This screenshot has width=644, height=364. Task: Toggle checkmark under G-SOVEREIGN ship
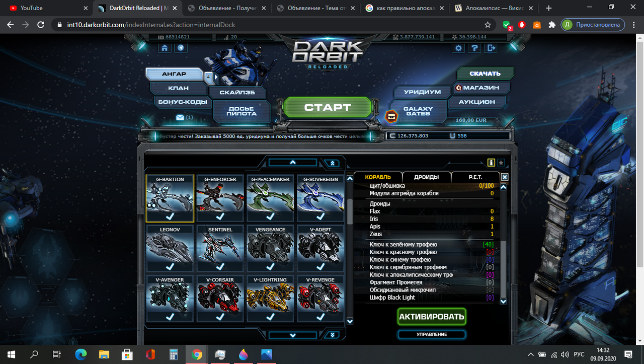(x=320, y=216)
